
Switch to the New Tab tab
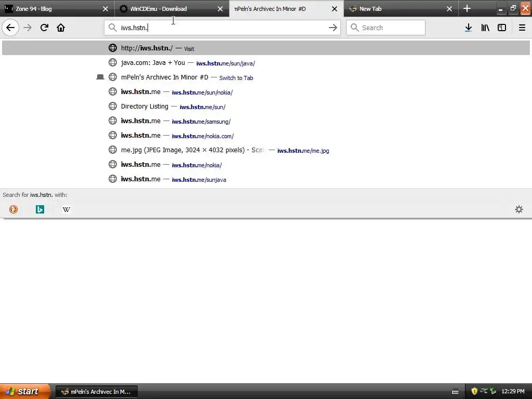[x=401, y=8]
